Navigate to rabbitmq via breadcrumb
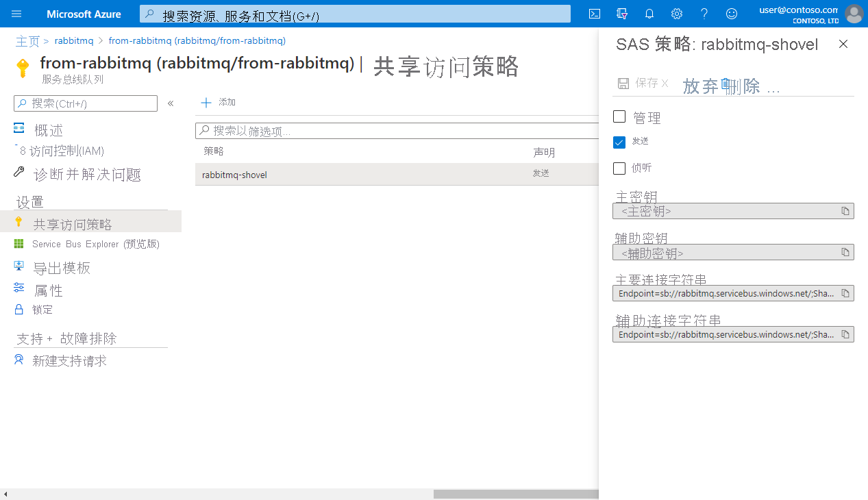The width and height of the screenshot is (868, 500). tap(74, 40)
